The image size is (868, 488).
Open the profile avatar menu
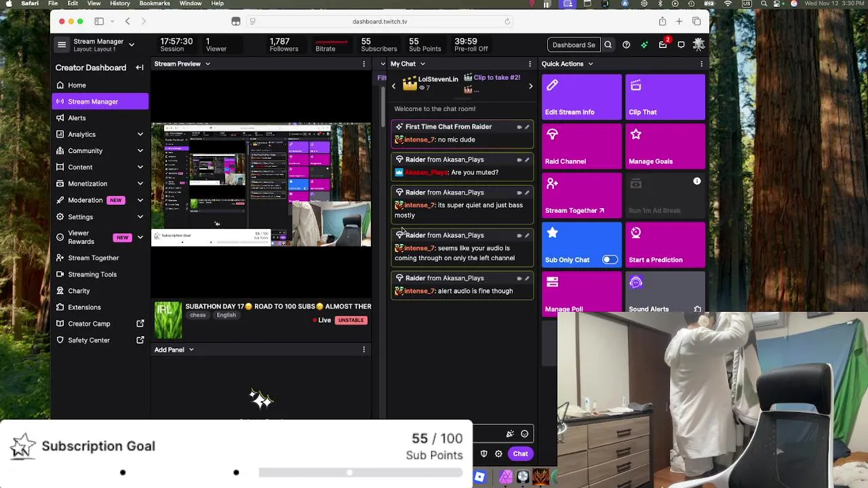(x=698, y=45)
